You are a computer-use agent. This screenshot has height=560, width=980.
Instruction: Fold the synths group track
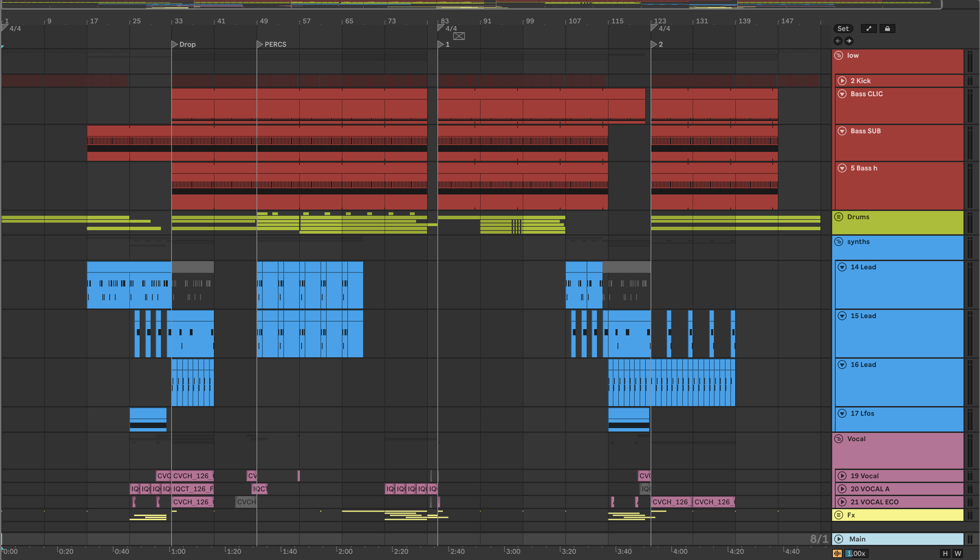[x=839, y=242]
